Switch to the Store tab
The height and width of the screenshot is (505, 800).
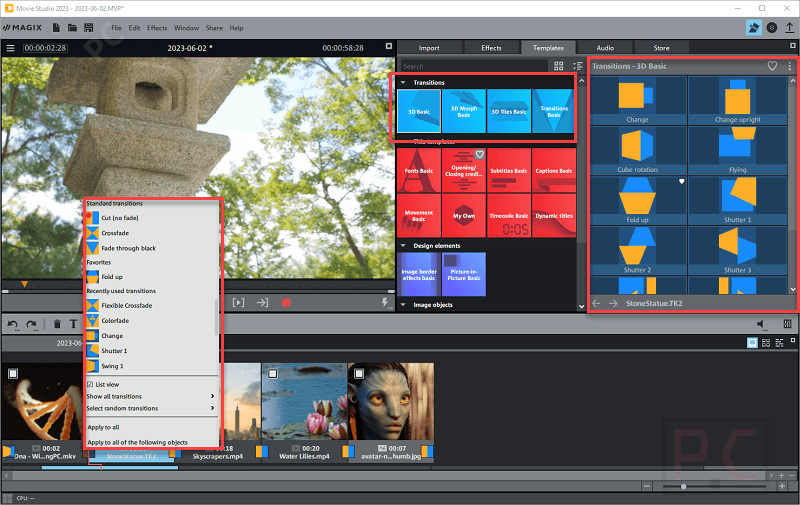coord(661,48)
